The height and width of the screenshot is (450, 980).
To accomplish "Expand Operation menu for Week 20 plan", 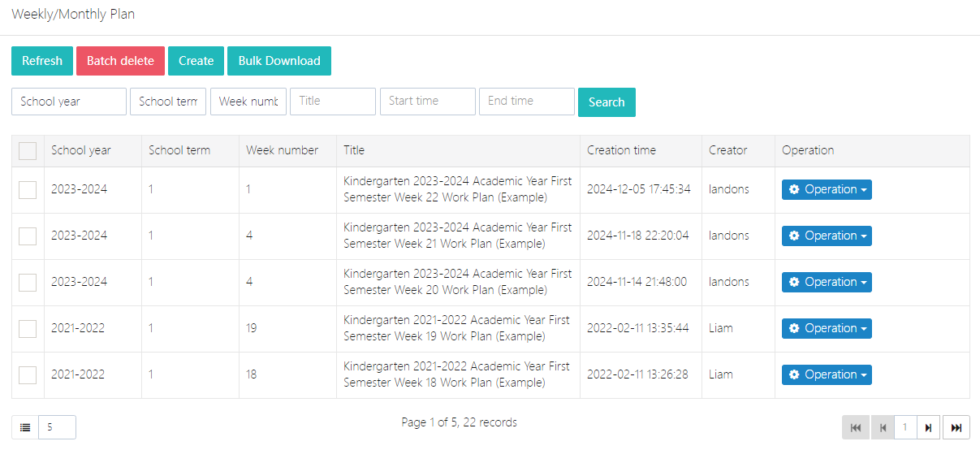I will pos(826,283).
